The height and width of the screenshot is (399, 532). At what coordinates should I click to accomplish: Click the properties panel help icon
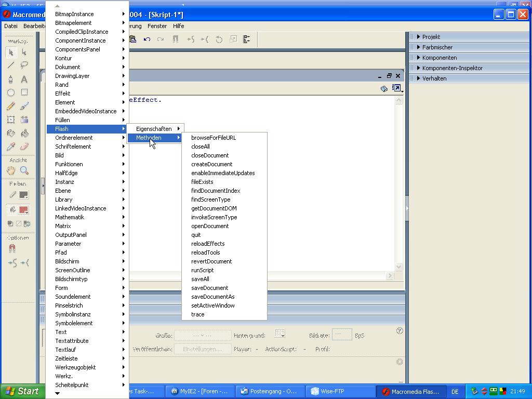(x=400, y=331)
